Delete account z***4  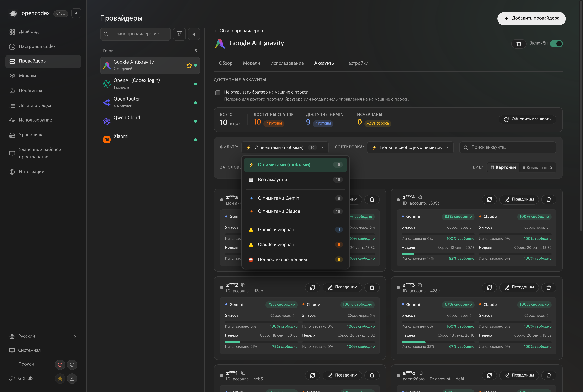click(549, 200)
